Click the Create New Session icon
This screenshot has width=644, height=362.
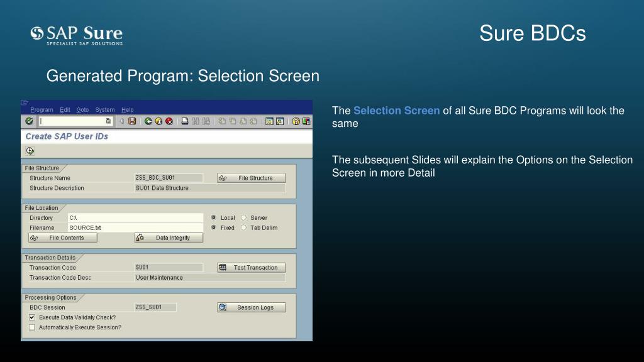click(x=269, y=121)
